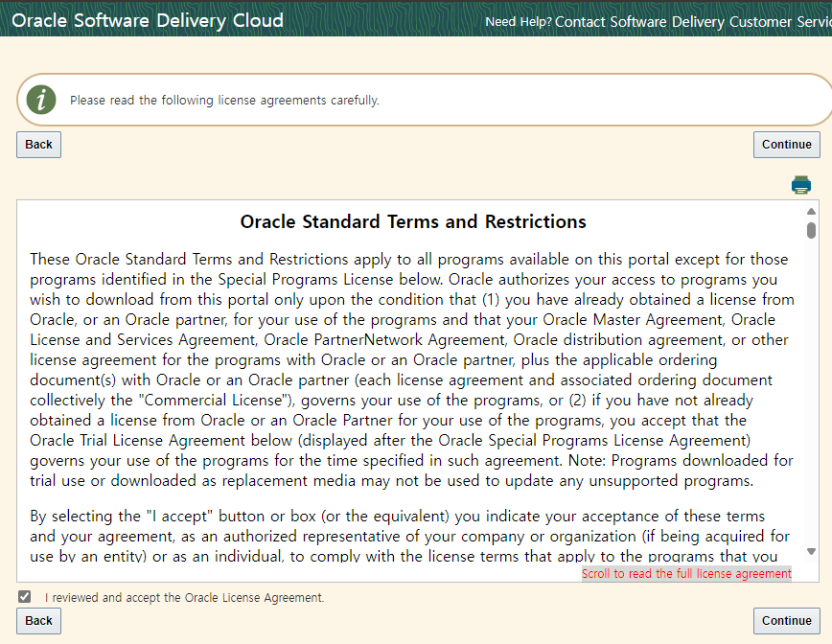Click 'Please read the following license agreements carefully' text
The image size is (832, 644).
click(x=224, y=101)
